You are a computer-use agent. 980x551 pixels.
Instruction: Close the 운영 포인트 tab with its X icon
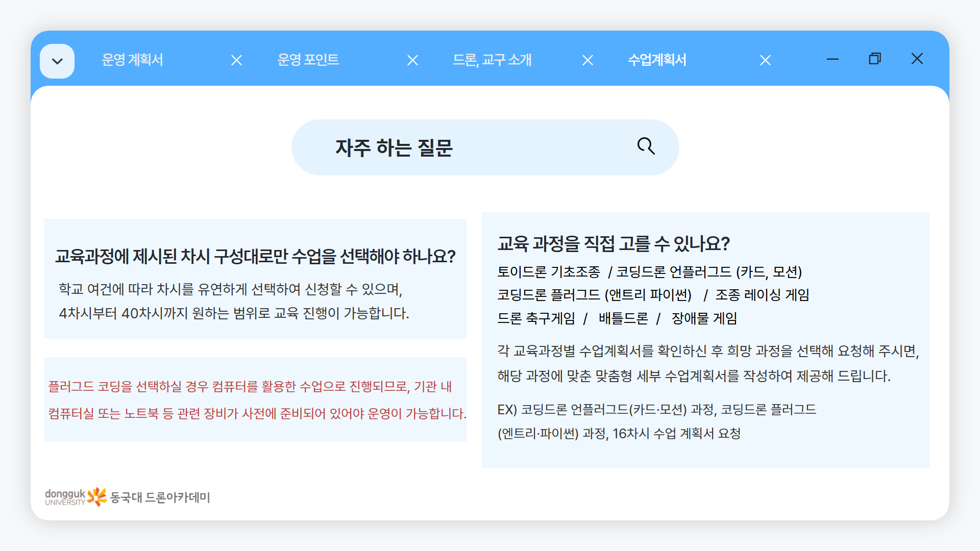point(412,60)
